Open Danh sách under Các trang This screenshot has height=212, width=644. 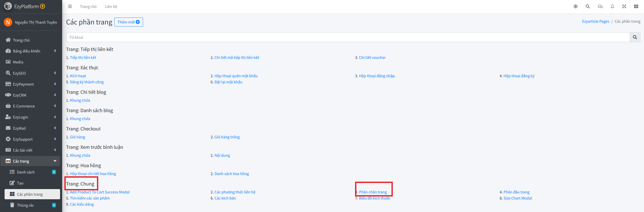[26, 172]
